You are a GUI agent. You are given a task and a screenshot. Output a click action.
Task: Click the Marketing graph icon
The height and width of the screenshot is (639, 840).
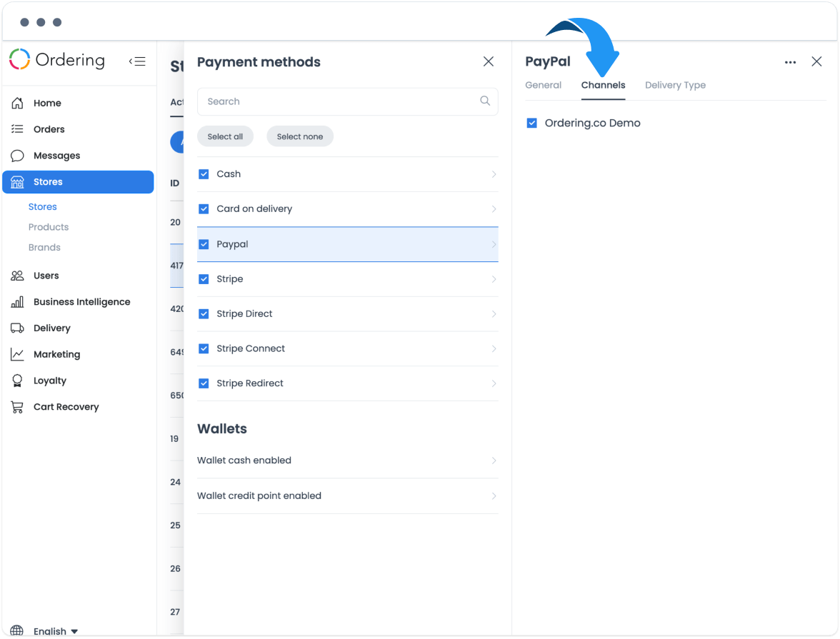point(17,354)
